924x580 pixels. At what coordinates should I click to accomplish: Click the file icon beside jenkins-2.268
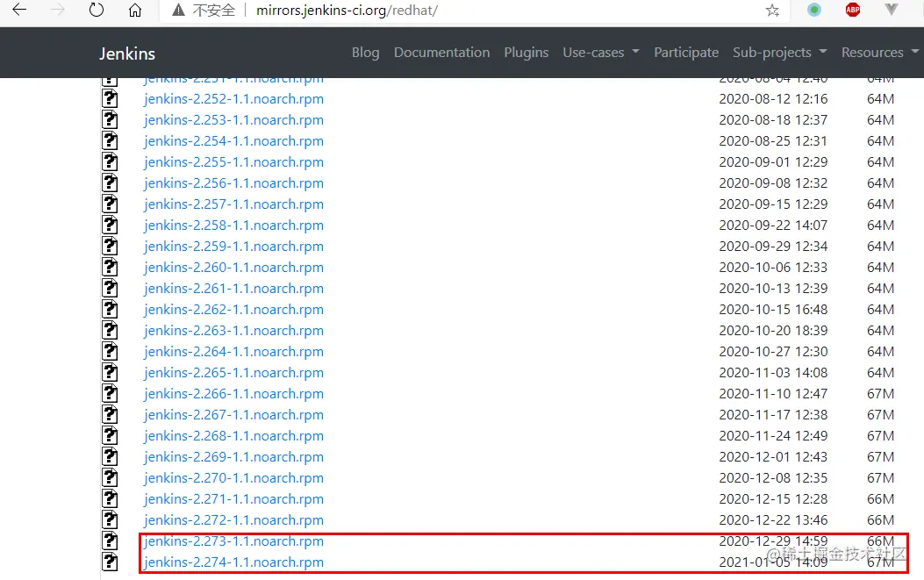coord(110,435)
